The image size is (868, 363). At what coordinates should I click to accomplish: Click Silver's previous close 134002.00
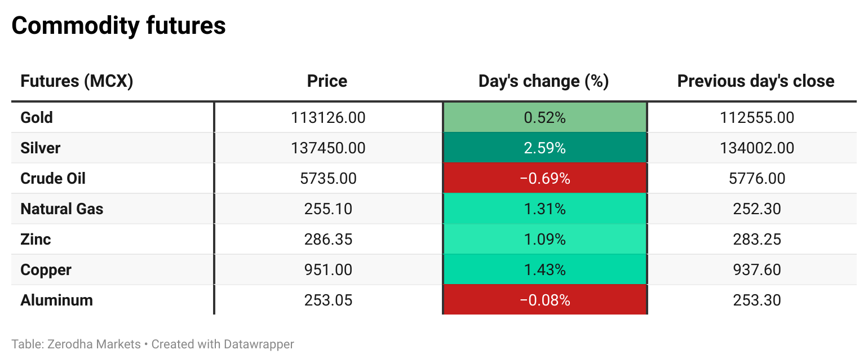756,148
